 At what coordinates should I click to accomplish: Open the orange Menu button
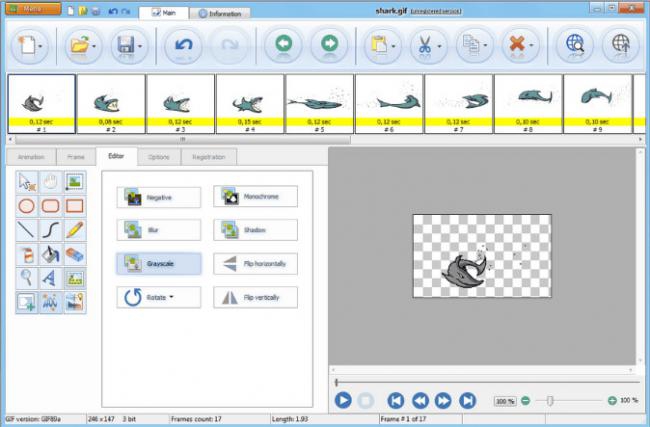(33, 9)
